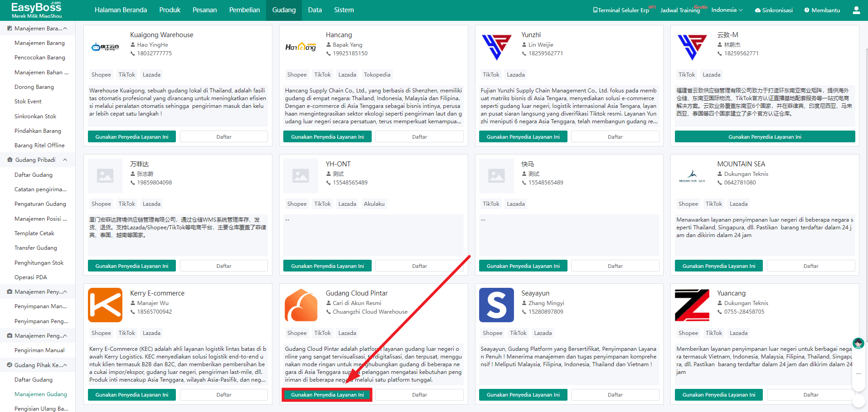Open Manajemen Gudang in sidebar
Image resolution: width=868 pixels, height=412 pixels.
tap(41, 394)
